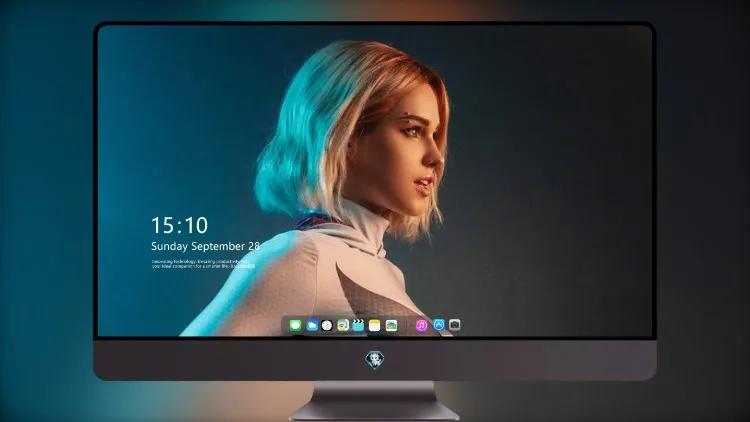
Task: Open the Photos gallery app in dock
Action: [391, 325]
